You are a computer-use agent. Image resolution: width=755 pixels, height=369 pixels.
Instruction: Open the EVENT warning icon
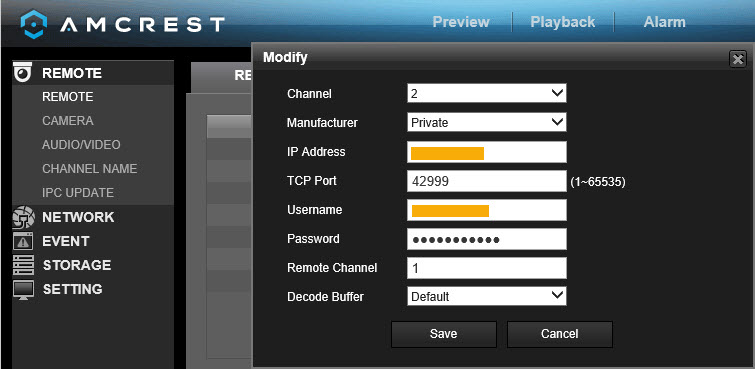point(23,241)
